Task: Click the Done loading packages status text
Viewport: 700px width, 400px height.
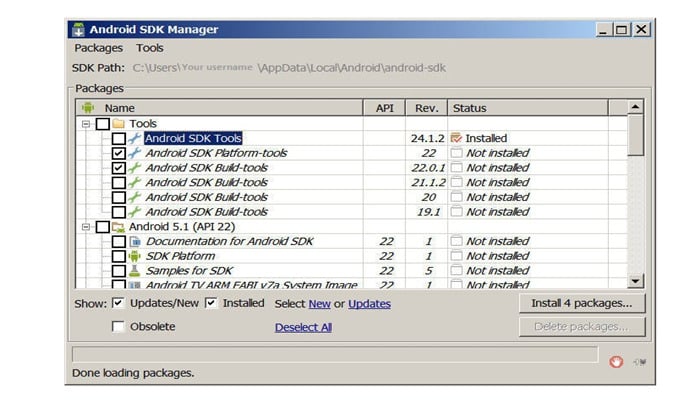Action: tap(133, 373)
